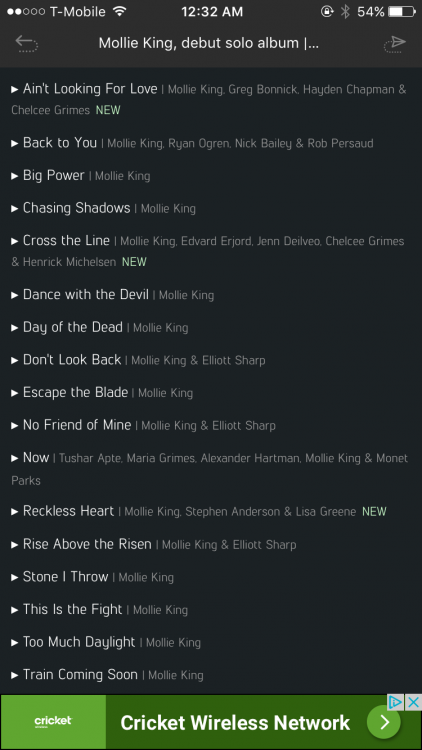Tap Rise Above the Risen title

click(87, 544)
